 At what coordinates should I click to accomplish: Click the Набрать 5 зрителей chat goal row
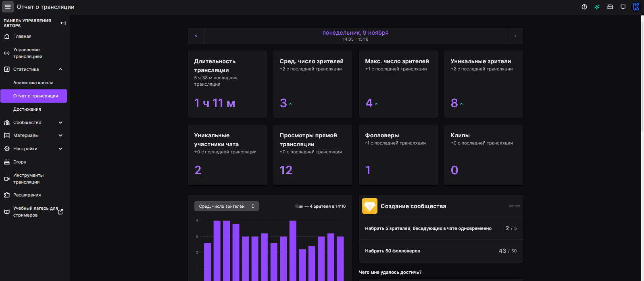[x=441, y=228]
